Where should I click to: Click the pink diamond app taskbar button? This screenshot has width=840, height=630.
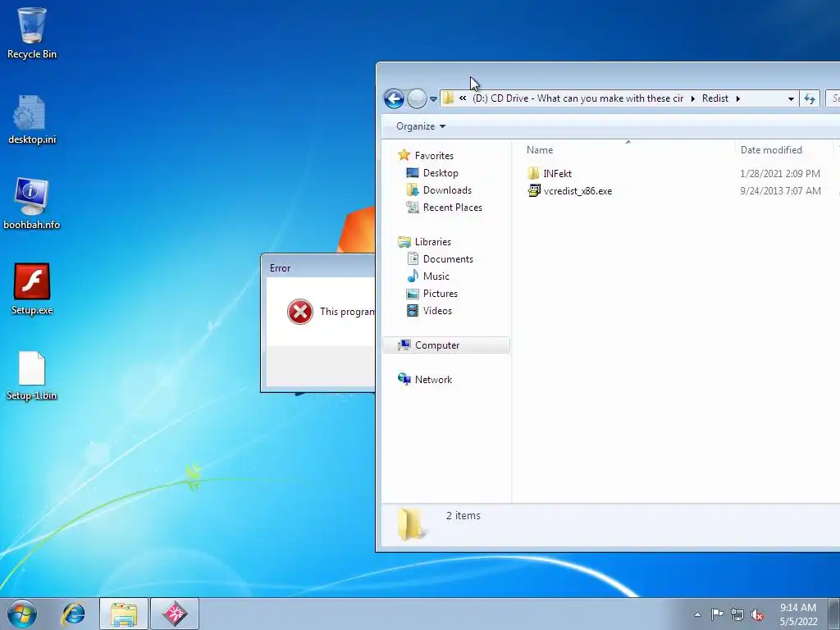tap(175, 614)
